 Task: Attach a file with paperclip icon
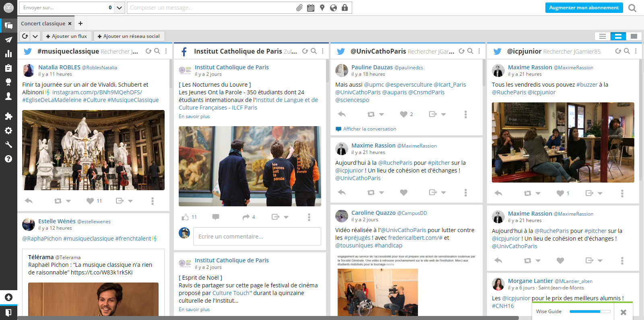pos(299,8)
